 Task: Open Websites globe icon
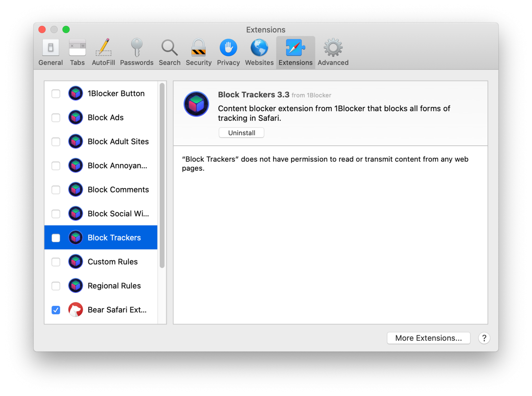[x=259, y=48]
